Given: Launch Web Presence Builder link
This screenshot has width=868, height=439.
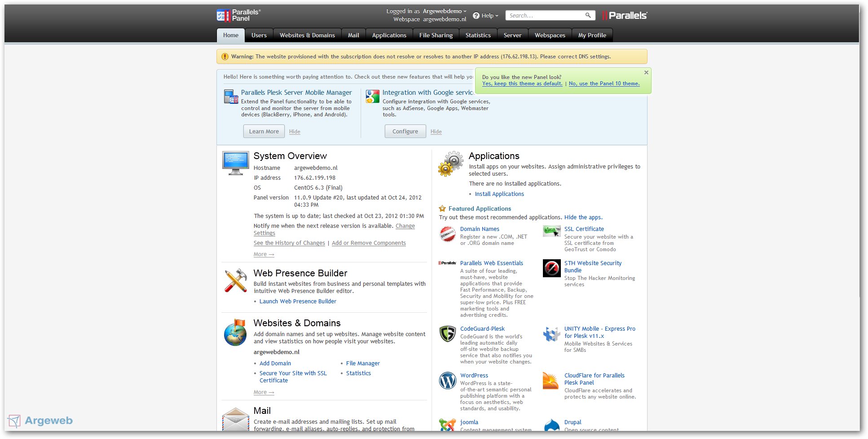Looking at the screenshot, I should point(298,302).
